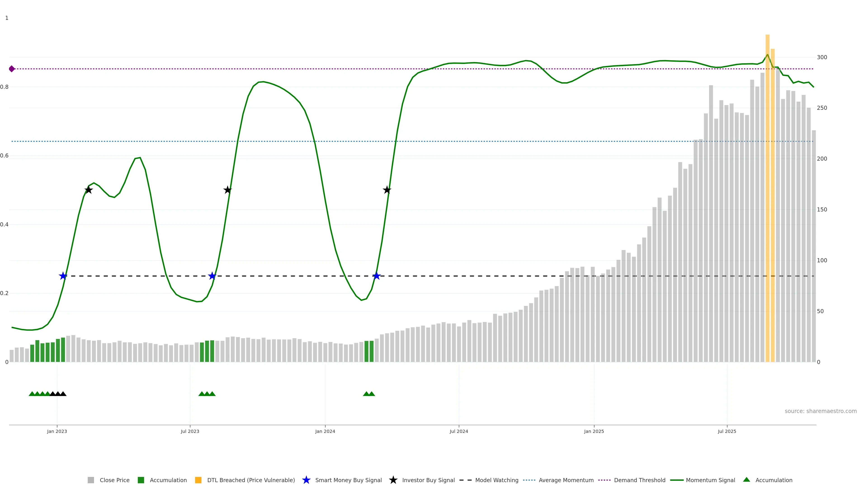Click the Demand Threshold legend label

tap(639, 480)
